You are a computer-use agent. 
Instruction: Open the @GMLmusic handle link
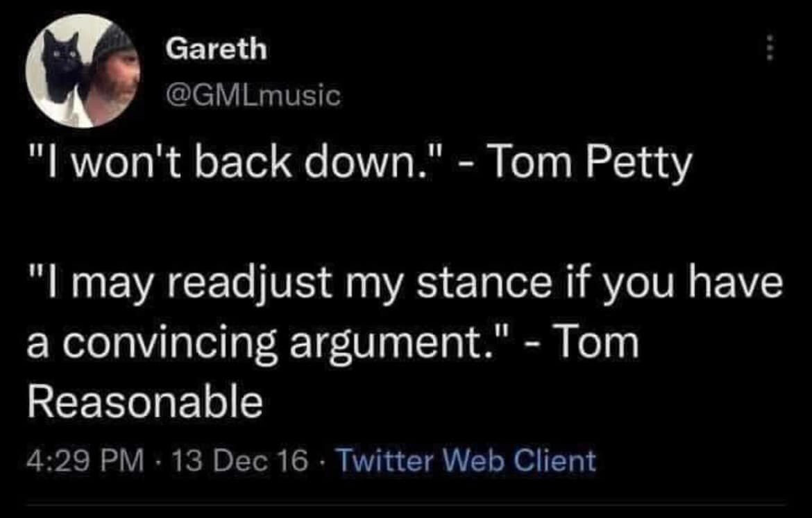[253, 96]
